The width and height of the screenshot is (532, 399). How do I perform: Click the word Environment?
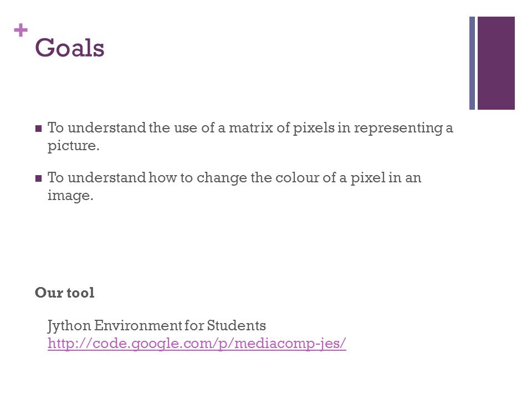pyautogui.click(x=138, y=325)
